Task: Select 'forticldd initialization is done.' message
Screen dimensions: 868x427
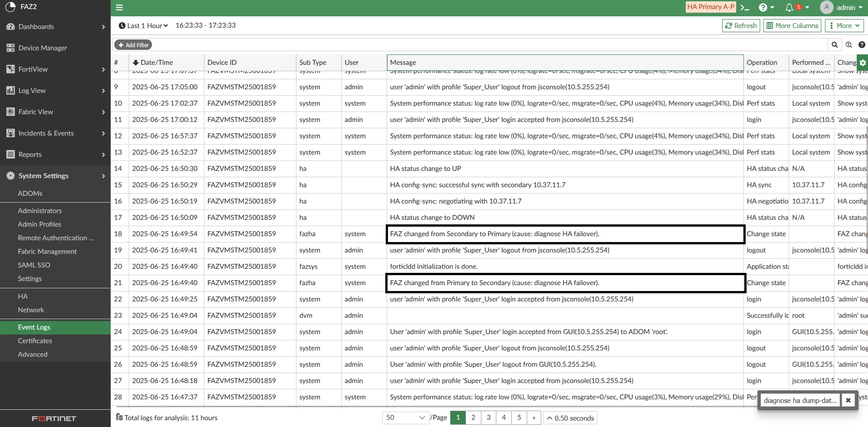Action: [434, 267]
